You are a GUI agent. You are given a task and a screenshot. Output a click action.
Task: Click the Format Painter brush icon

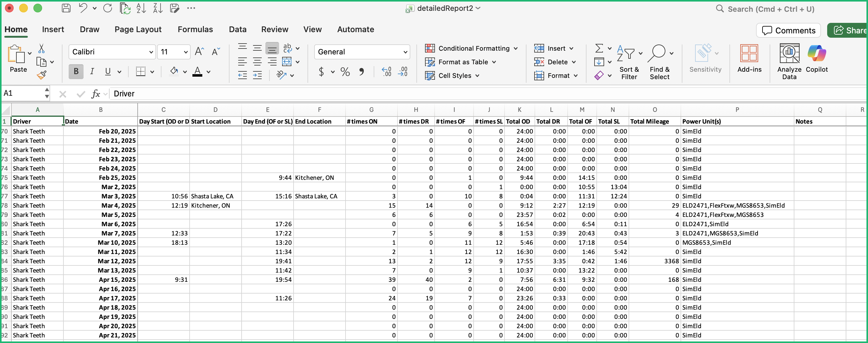point(41,75)
